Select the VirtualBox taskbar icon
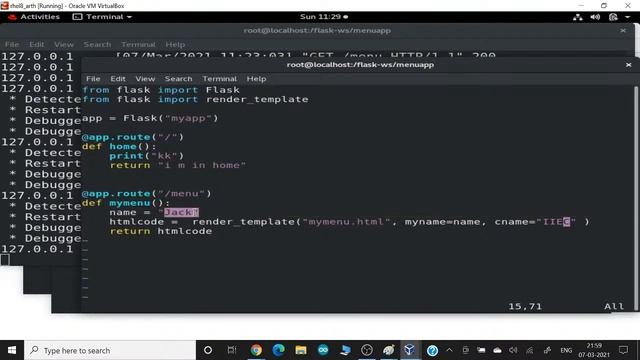 pyautogui.click(x=409, y=350)
